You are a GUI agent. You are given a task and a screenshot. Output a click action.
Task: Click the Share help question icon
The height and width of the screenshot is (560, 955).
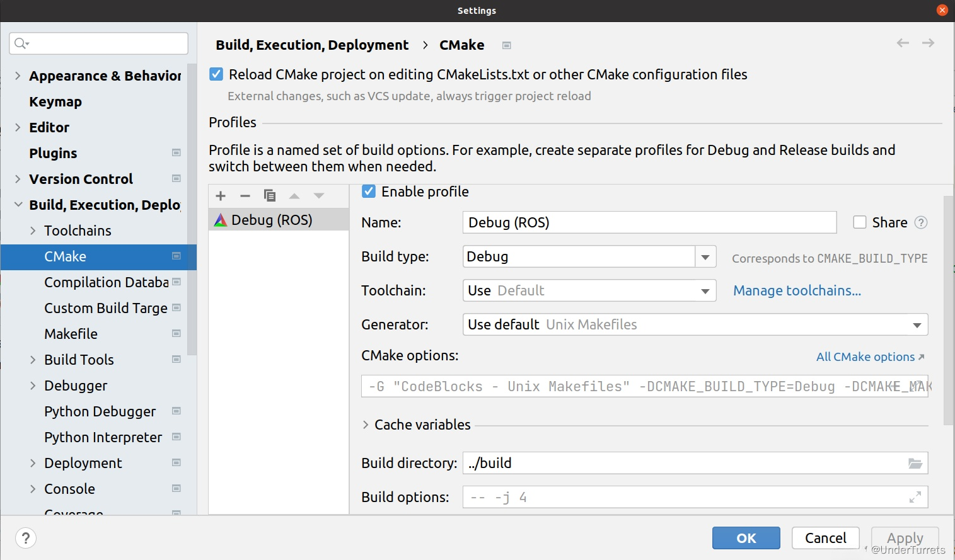tap(921, 222)
